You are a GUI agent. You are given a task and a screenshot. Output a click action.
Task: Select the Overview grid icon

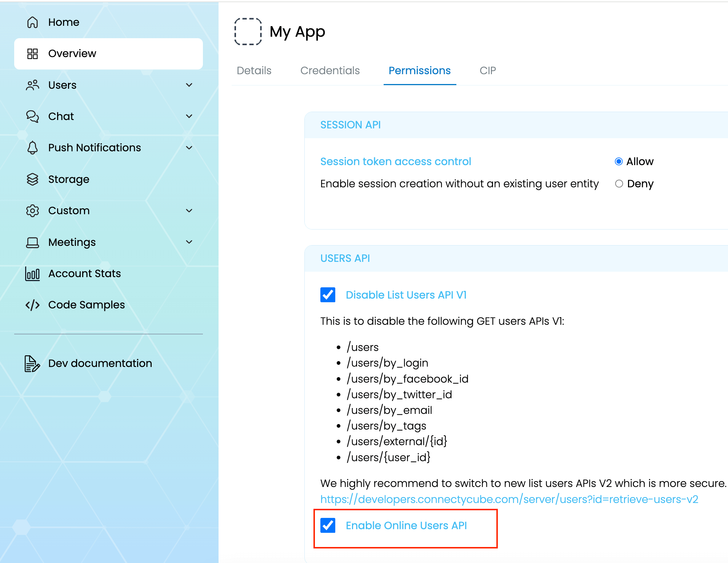[32, 53]
